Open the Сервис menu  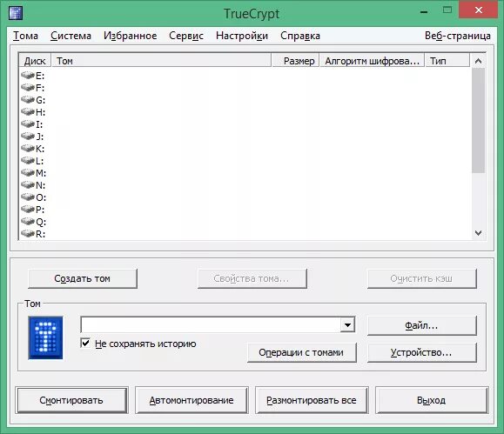click(x=186, y=36)
